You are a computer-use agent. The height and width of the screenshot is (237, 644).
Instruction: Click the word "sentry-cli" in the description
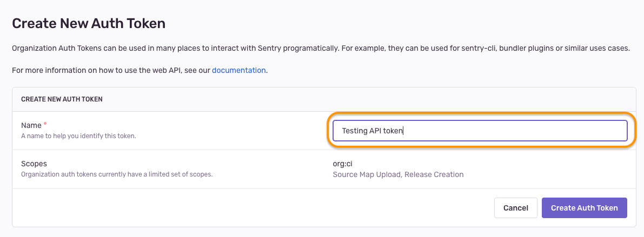coord(477,48)
